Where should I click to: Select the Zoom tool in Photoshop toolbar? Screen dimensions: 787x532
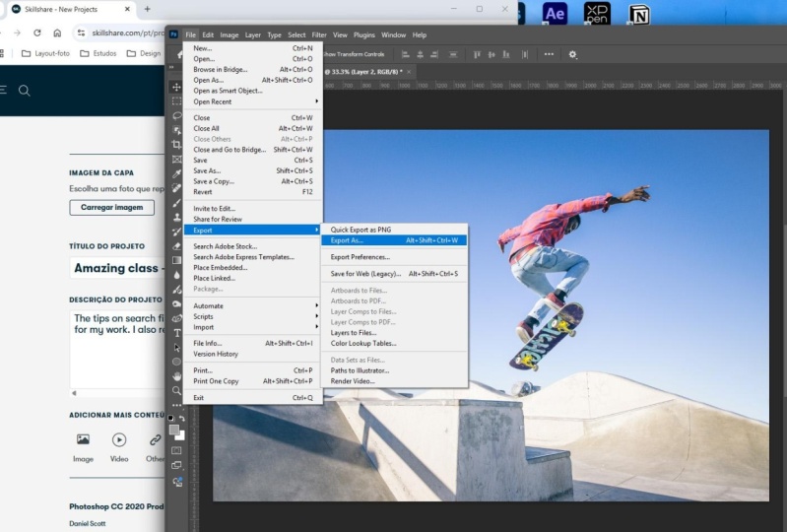(x=176, y=390)
